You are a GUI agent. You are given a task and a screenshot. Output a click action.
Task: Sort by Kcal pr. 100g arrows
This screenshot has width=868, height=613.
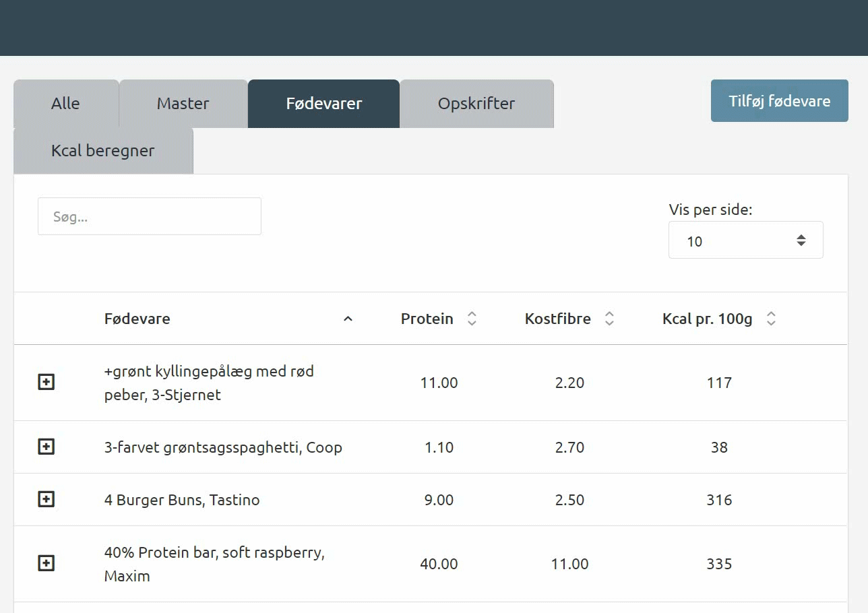coord(771,319)
